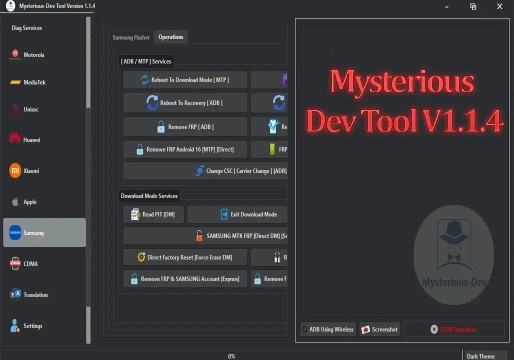Click the cut-off Remove F button with lock icon
This screenshot has width=514, height=360.
[x=269, y=279]
